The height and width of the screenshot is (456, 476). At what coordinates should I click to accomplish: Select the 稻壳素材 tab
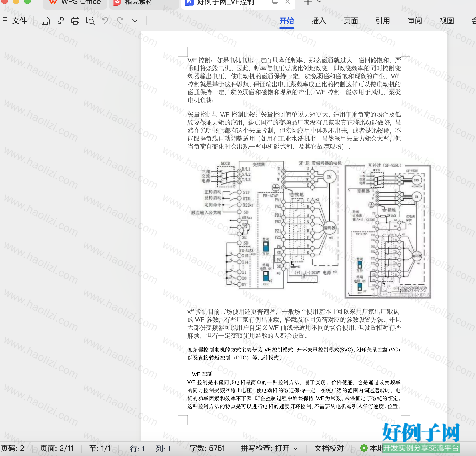144,3
